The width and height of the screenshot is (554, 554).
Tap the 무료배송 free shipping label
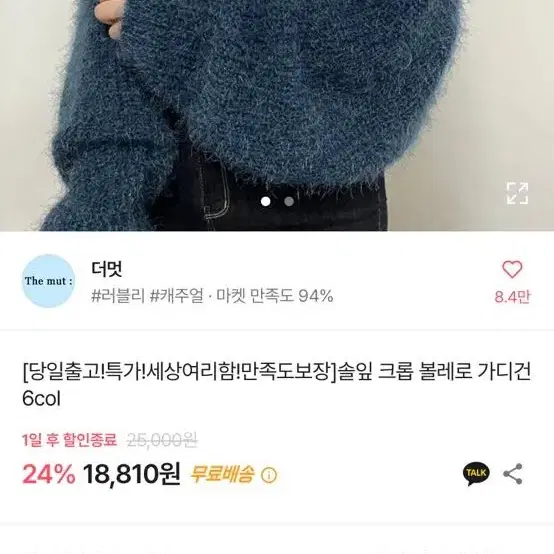pos(222,474)
